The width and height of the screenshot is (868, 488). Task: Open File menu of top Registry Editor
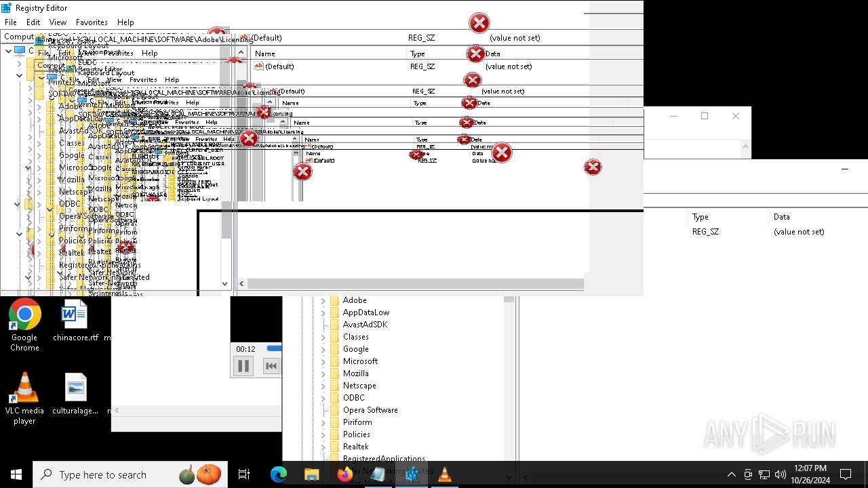pos(11,22)
